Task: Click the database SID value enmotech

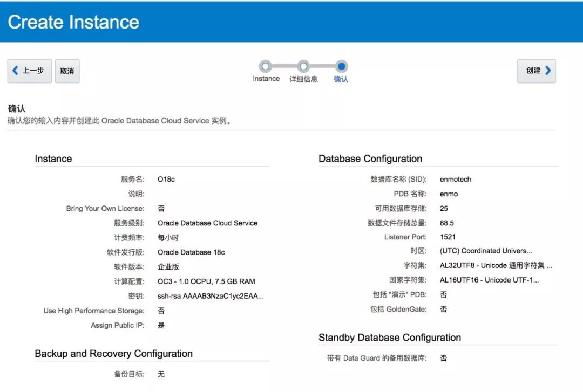Action: coord(456,179)
